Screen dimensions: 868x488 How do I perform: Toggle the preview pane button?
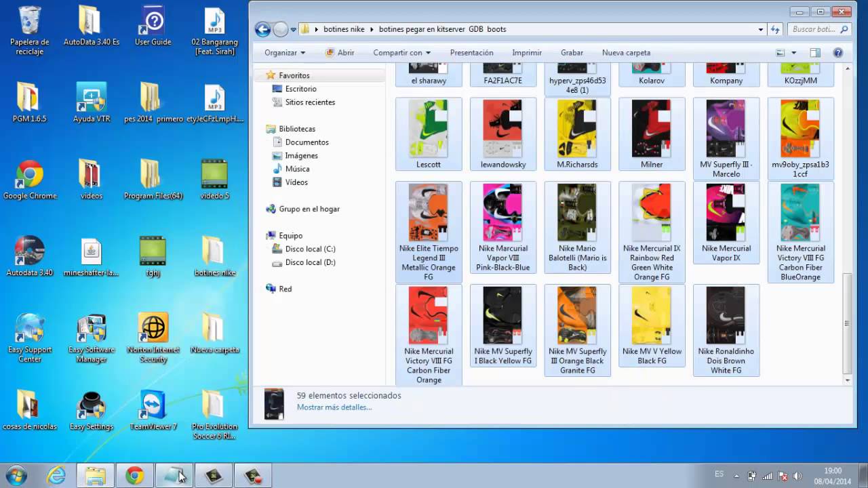click(x=815, y=52)
